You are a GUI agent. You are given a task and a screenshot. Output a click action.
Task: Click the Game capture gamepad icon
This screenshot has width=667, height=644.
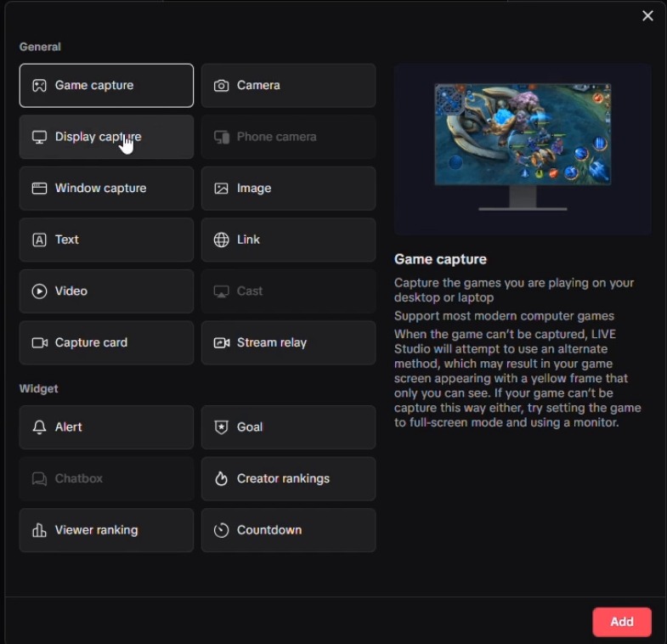[39, 86]
